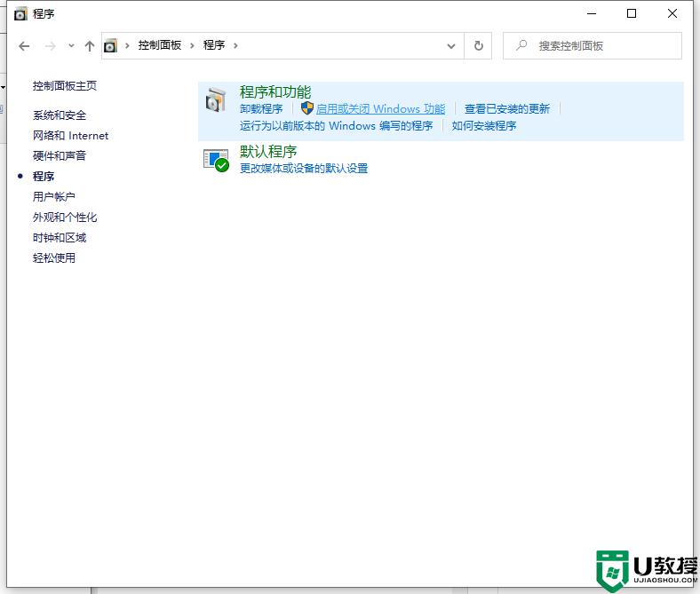Click the title bar window icon

[20, 14]
